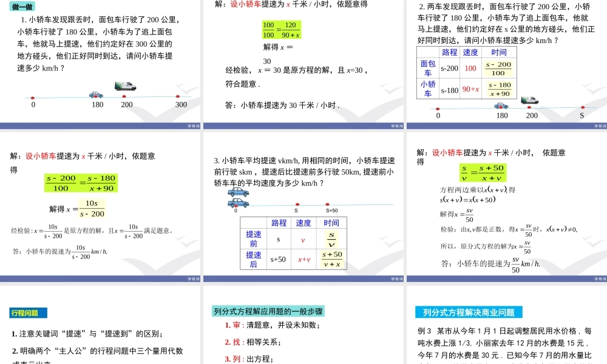This screenshot has height=364, width=607.
Task: Click the red dot marker at position 300
Action: click(x=177, y=96)
